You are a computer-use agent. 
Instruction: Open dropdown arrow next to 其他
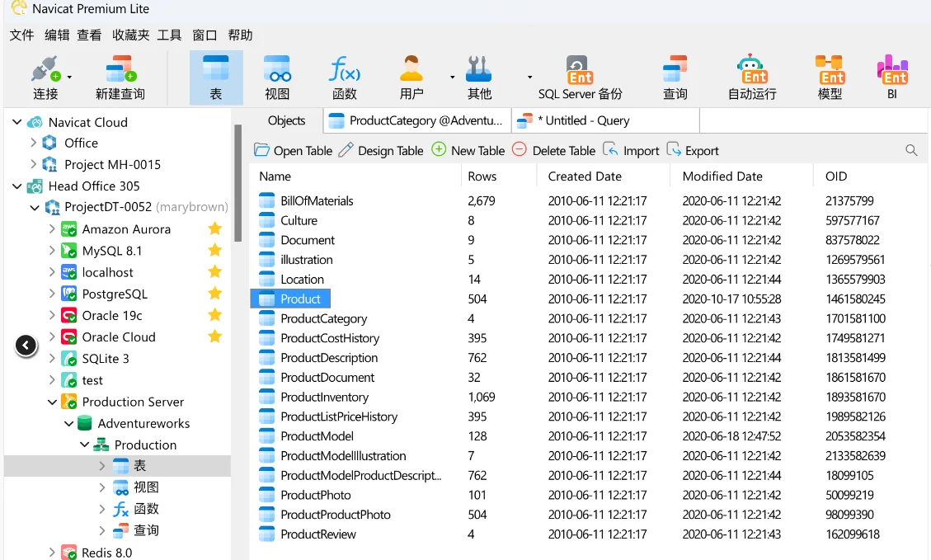point(529,77)
